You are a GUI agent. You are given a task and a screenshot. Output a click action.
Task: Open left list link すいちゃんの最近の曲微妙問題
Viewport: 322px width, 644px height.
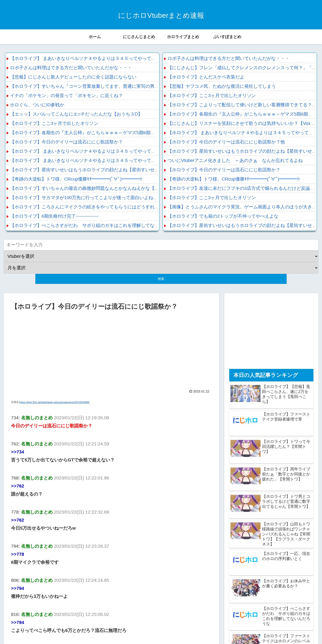[84, 188]
